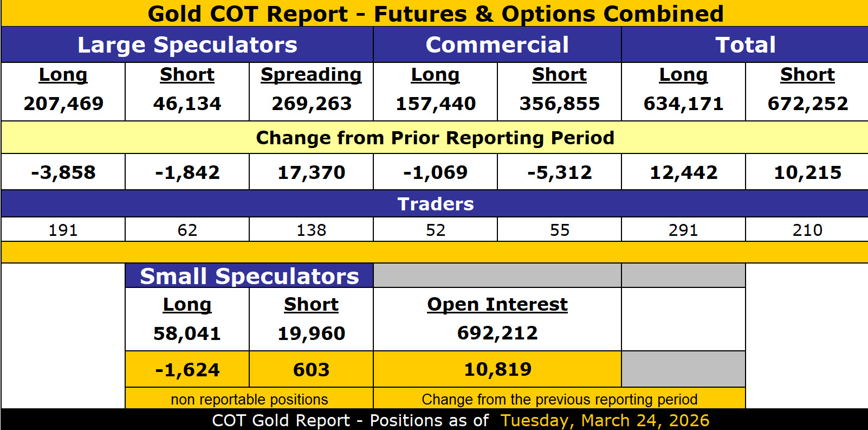This screenshot has width=868, height=430.
Task: Select Commercial short value 356,855
Action: [x=559, y=104]
